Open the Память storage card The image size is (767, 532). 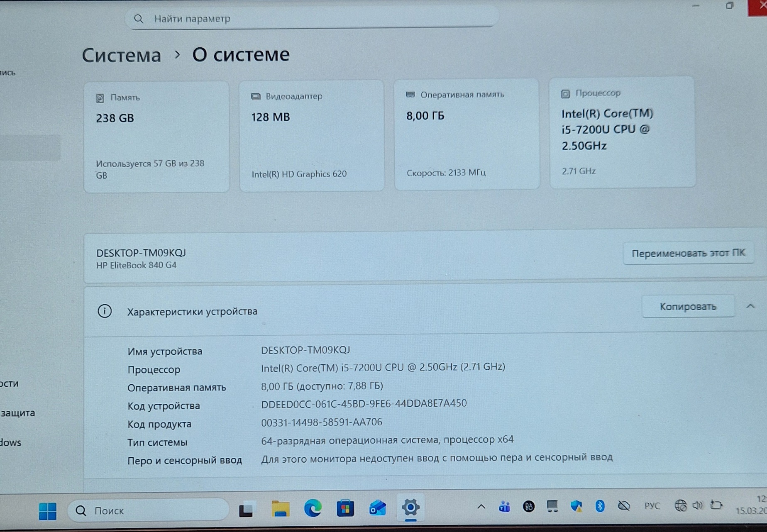pos(156,137)
